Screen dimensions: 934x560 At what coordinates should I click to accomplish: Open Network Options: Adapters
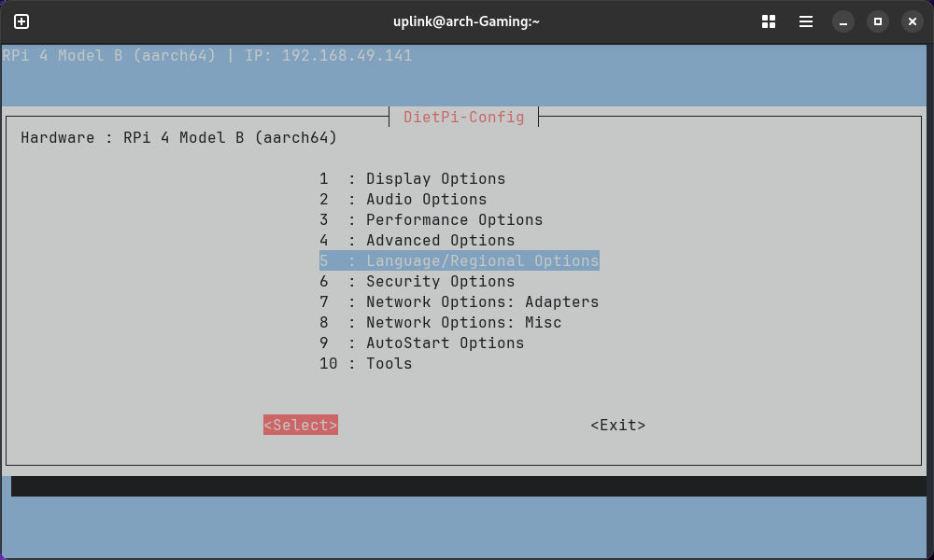[481, 302]
